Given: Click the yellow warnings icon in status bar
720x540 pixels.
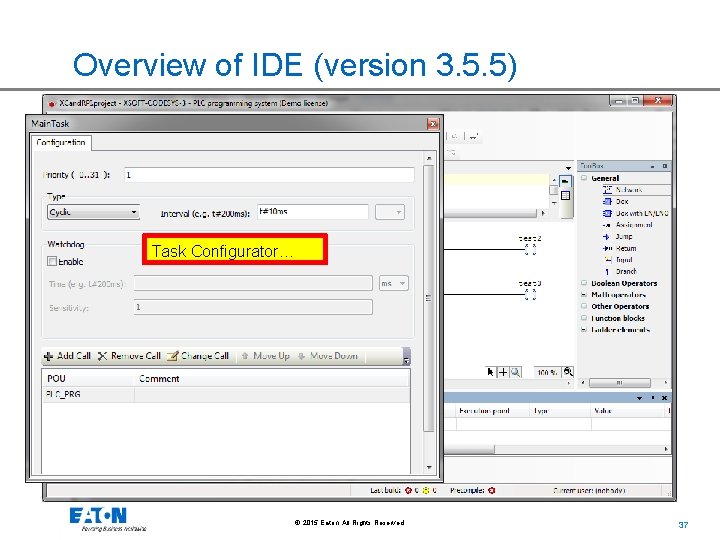Looking at the screenshot, I should coord(426,490).
